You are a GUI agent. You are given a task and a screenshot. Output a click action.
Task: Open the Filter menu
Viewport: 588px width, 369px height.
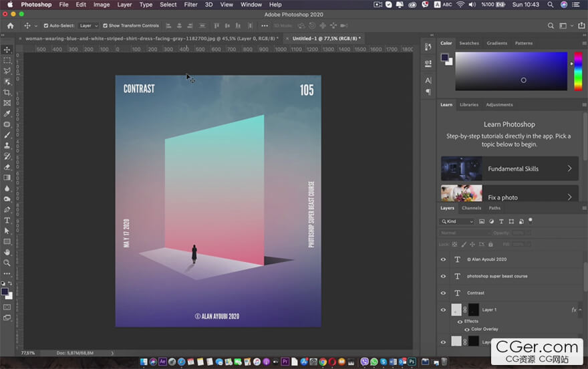(x=190, y=5)
